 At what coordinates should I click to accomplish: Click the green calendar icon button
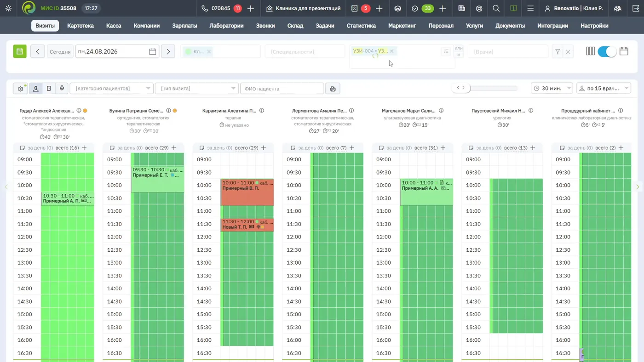20,51
